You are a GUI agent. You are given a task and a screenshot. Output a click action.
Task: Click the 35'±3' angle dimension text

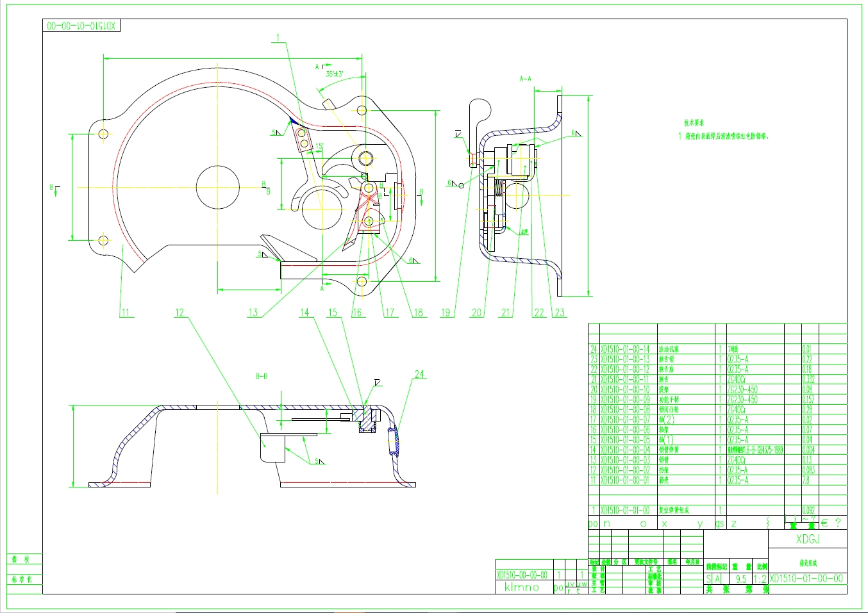pyautogui.click(x=335, y=74)
